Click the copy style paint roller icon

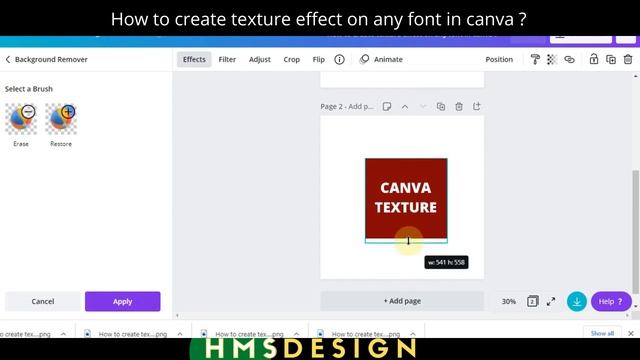pos(535,60)
